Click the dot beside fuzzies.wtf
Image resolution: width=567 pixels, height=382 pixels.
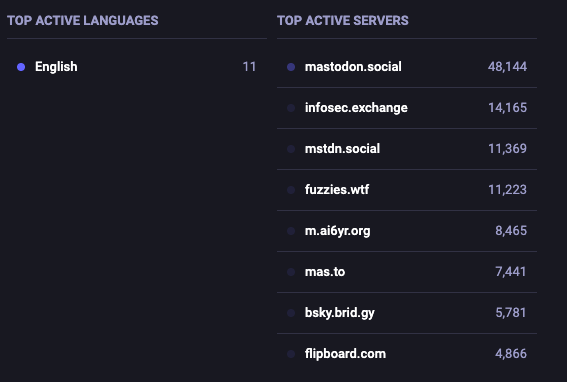[291, 190]
